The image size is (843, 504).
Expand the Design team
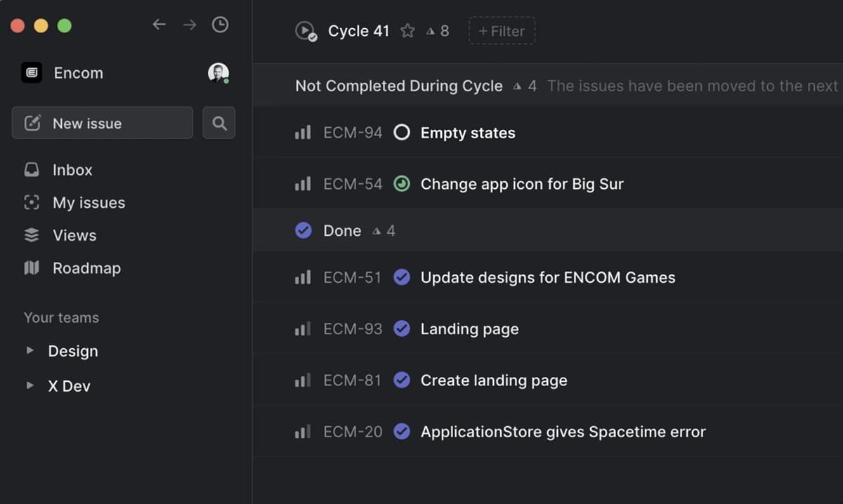pos(30,350)
